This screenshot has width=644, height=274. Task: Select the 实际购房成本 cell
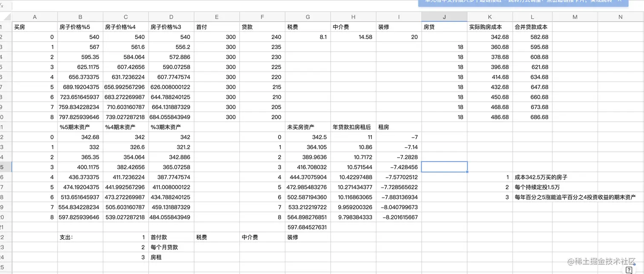[x=490, y=27]
